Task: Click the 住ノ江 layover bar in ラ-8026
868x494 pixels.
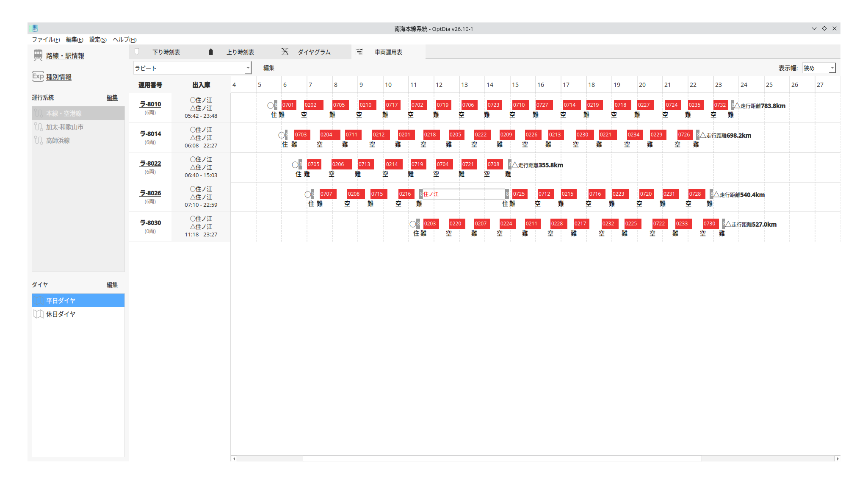Action: pyautogui.click(x=464, y=194)
